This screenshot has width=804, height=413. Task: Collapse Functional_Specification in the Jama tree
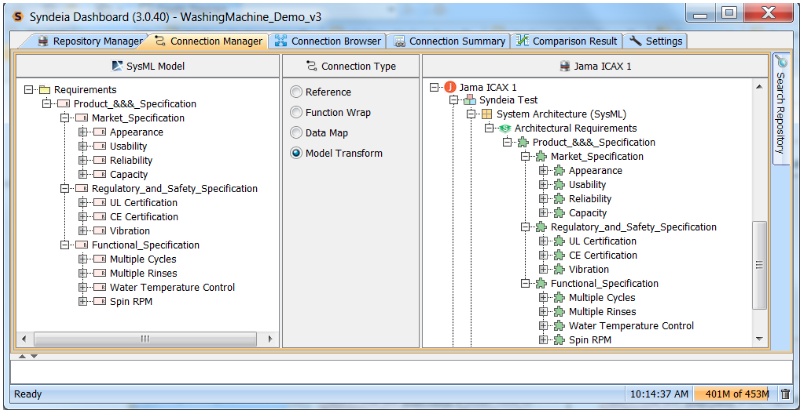point(526,284)
